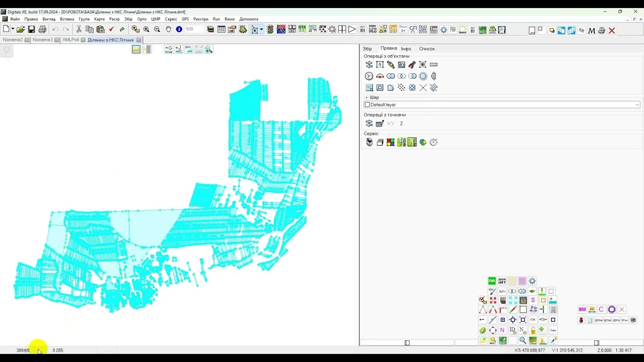Click the +JSON icon in floating palette
This screenshot has height=362, width=644.
(x=552, y=300)
